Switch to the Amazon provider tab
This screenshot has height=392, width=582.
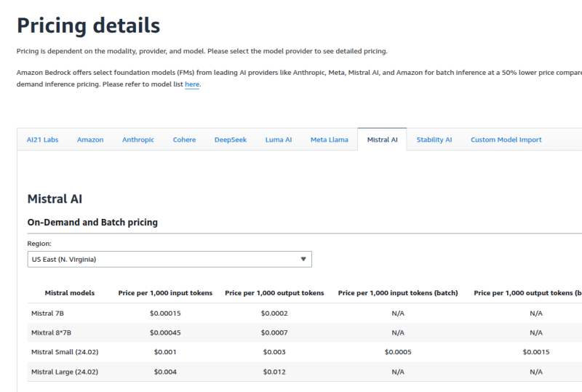click(x=90, y=140)
